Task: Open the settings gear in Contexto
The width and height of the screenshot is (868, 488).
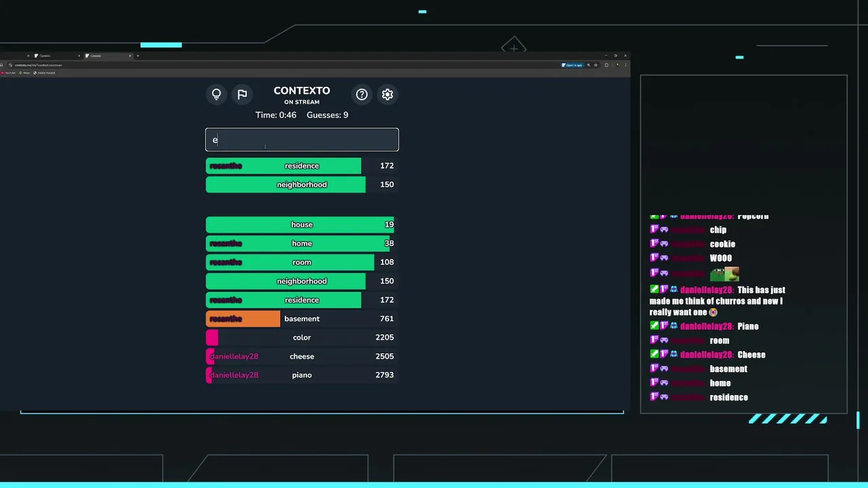Action: click(x=387, y=94)
